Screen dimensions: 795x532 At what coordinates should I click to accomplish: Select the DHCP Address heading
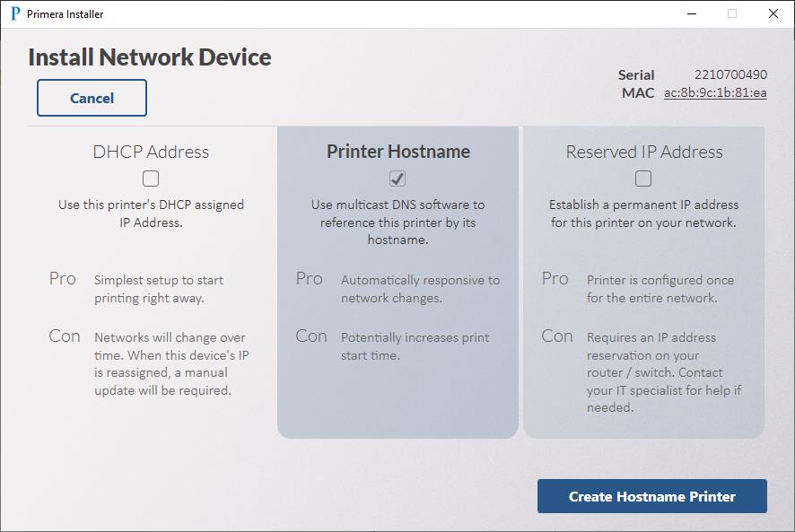point(151,152)
